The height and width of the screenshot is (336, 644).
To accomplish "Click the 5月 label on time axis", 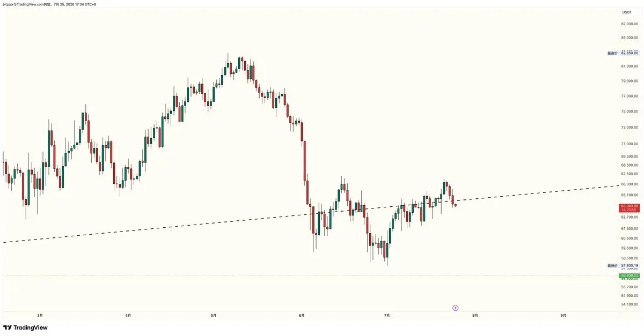I will [x=214, y=316].
